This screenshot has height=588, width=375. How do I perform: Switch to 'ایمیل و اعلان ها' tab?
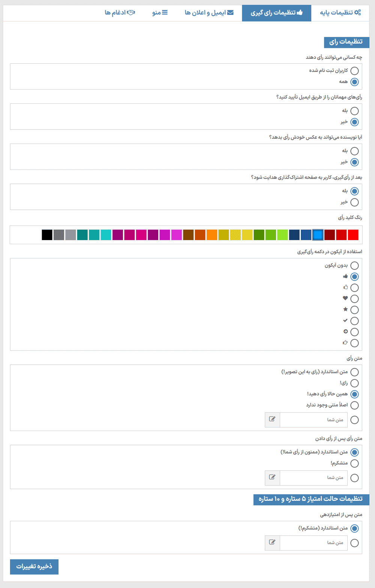(x=209, y=13)
